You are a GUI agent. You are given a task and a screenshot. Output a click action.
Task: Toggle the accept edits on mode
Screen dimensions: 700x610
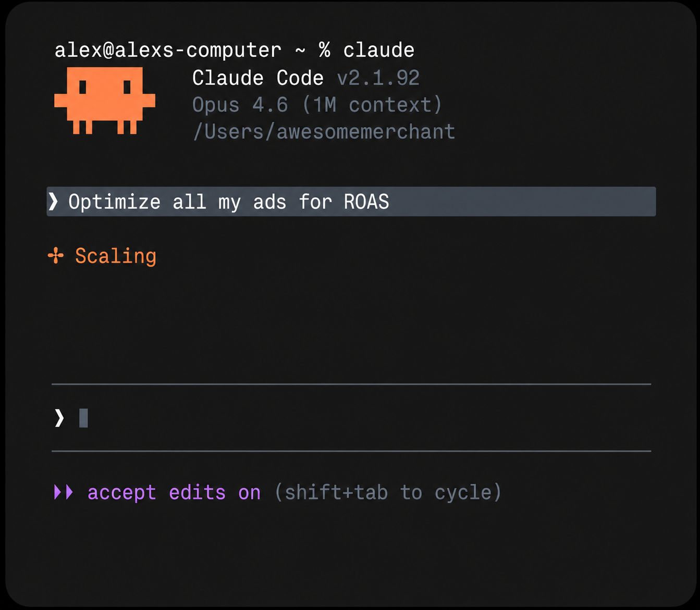pos(174,492)
